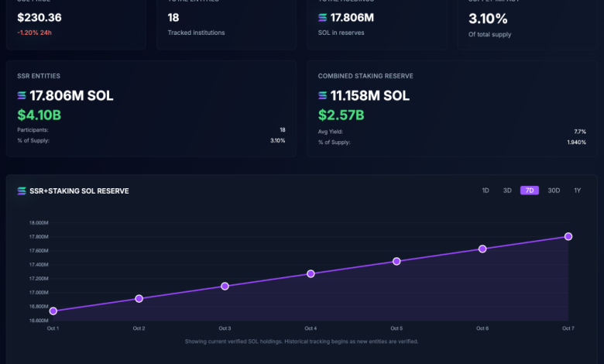Click the Oct 7 final data point
604x364 pixels.
click(x=568, y=236)
